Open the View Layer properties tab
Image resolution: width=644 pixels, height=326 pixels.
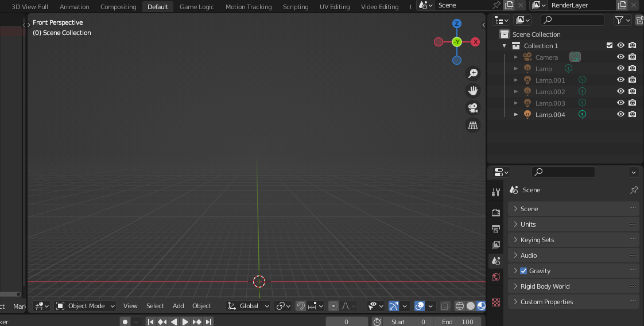(x=496, y=244)
